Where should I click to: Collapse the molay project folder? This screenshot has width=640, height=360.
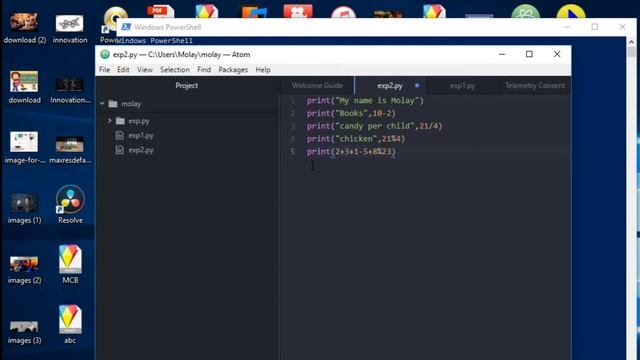click(102, 104)
